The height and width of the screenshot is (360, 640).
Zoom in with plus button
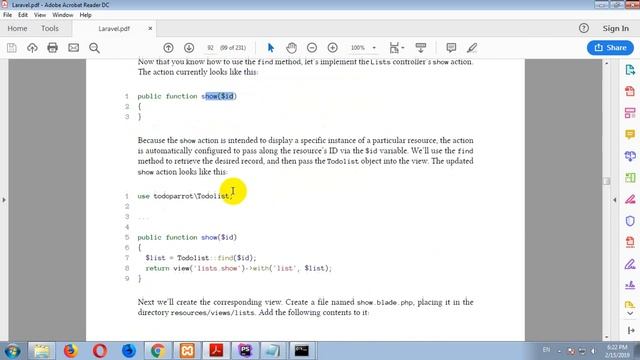click(333, 48)
